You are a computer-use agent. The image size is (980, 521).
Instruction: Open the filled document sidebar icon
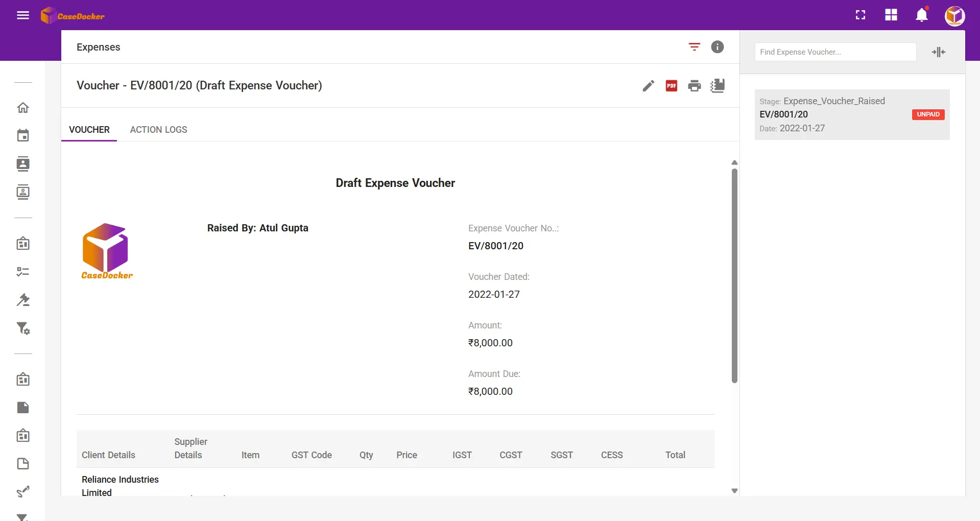(23, 408)
